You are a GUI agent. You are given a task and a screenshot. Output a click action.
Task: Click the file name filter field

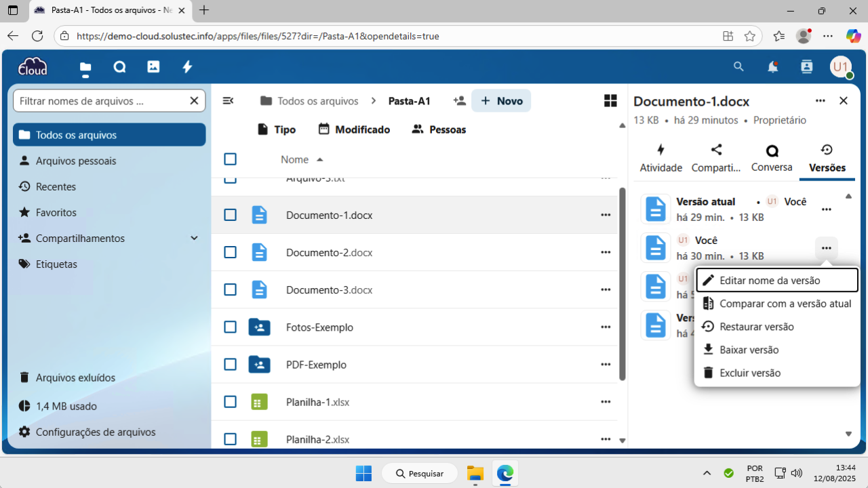[x=100, y=101]
